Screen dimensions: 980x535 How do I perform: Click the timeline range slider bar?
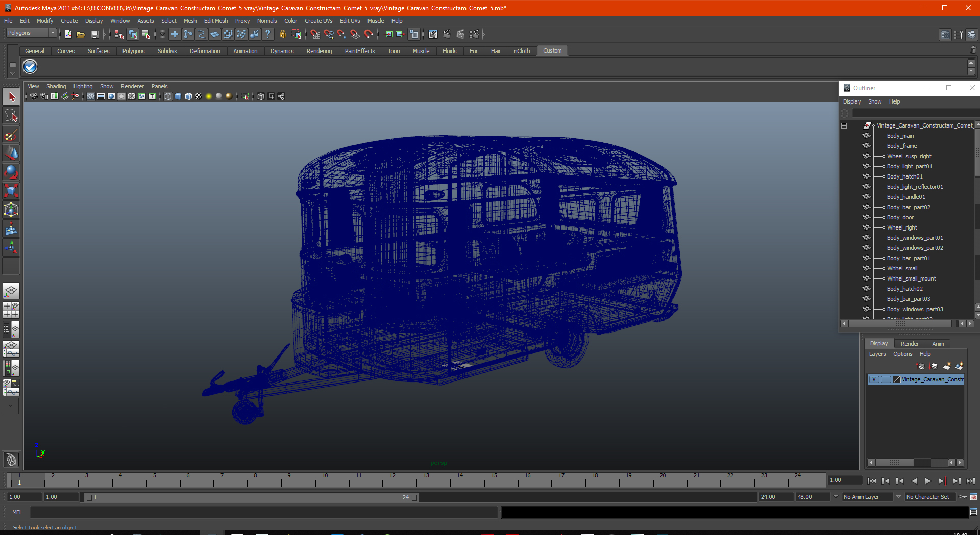[x=251, y=497]
